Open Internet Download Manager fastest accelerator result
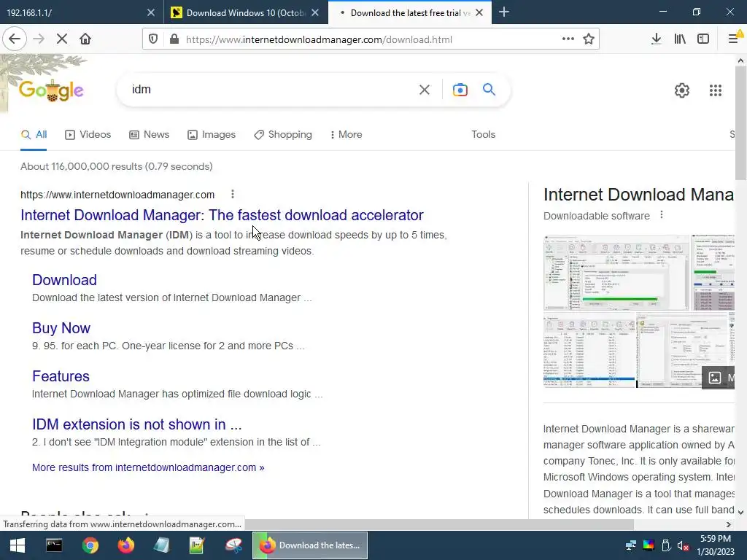Image resolution: width=747 pixels, height=560 pixels. [222, 215]
